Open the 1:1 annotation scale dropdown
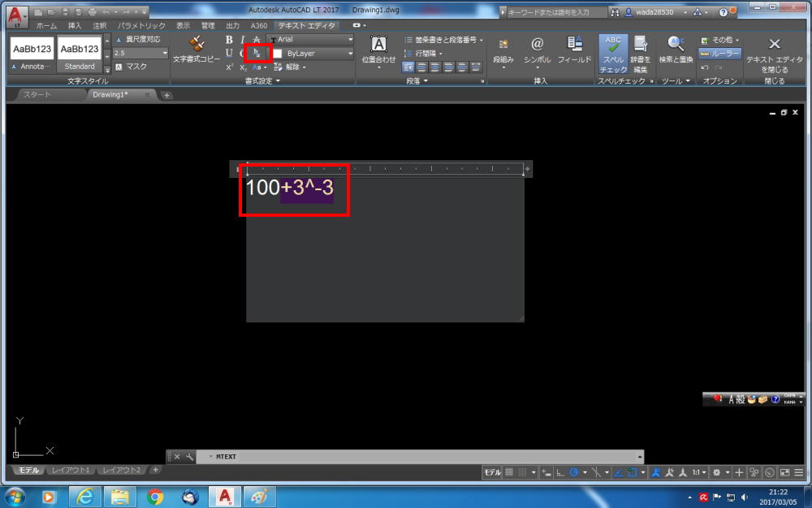 pyautogui.click(x=699, y=472)
